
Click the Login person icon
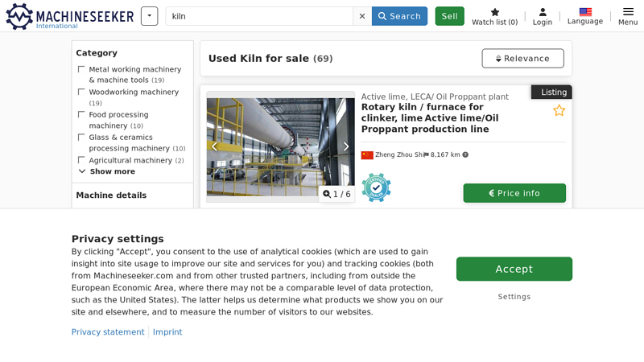[x=543, y=12]
